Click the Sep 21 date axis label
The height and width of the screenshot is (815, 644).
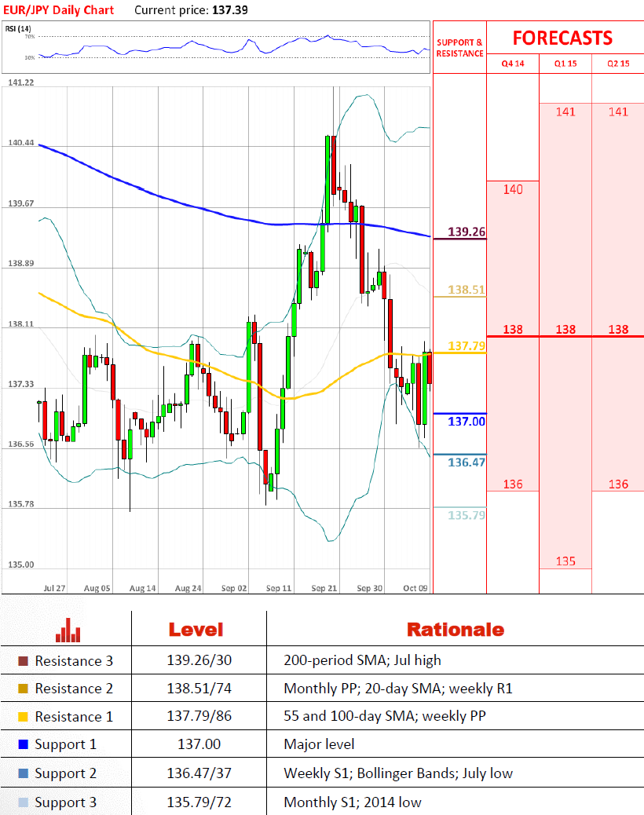coord(324,588)
